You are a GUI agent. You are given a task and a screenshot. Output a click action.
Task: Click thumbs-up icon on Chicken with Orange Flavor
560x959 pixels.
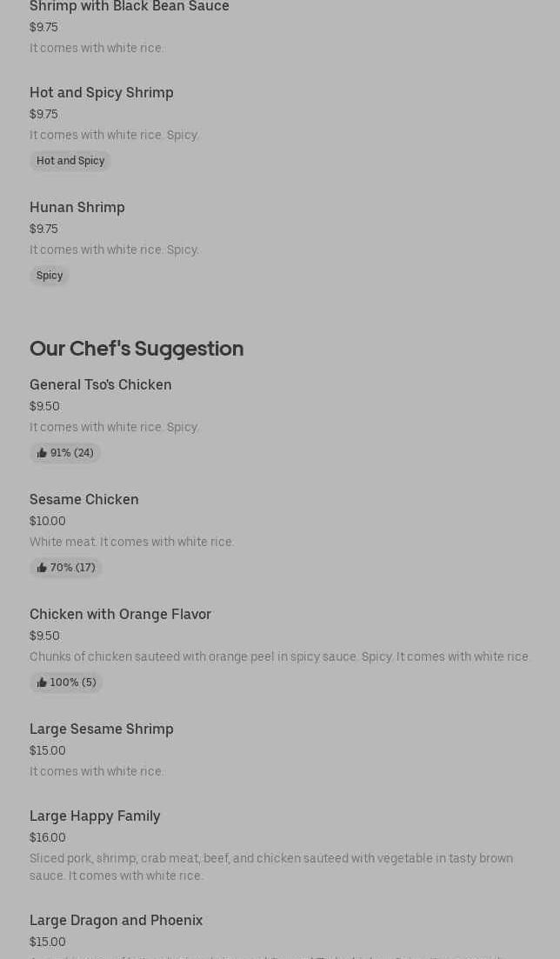[42, 683]
